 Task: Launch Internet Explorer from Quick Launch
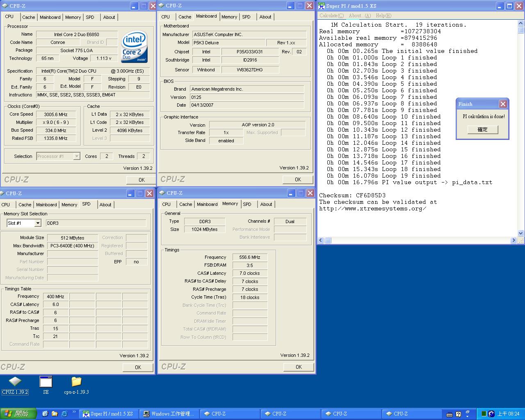(x=64, y=414)
